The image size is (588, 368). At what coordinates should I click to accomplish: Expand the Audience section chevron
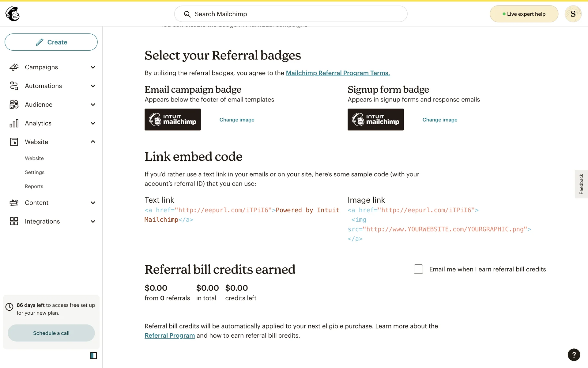(93, 105)
